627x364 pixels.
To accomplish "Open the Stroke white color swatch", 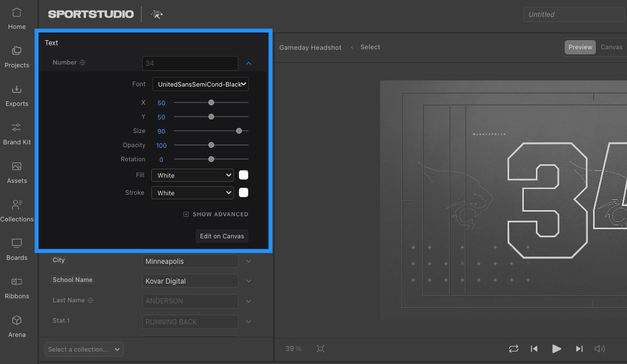I will click(244, 192).
